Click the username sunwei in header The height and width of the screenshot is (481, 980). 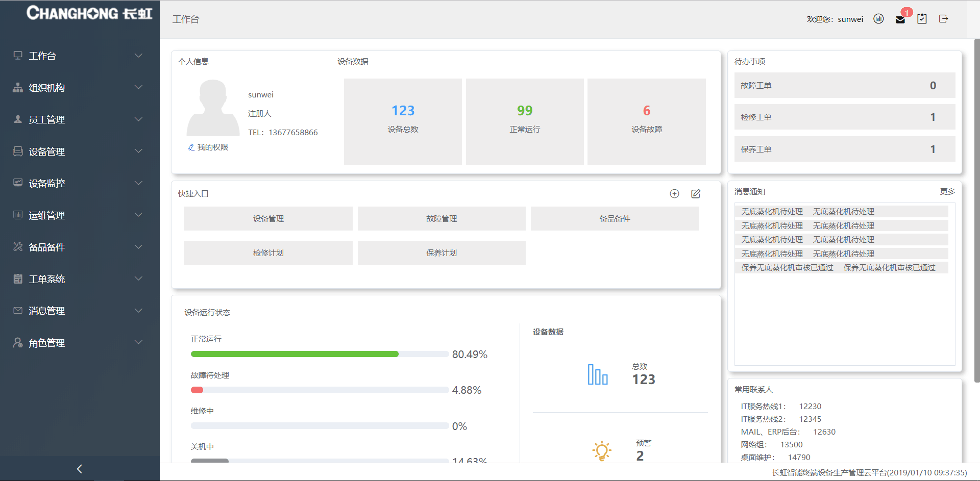850,19
